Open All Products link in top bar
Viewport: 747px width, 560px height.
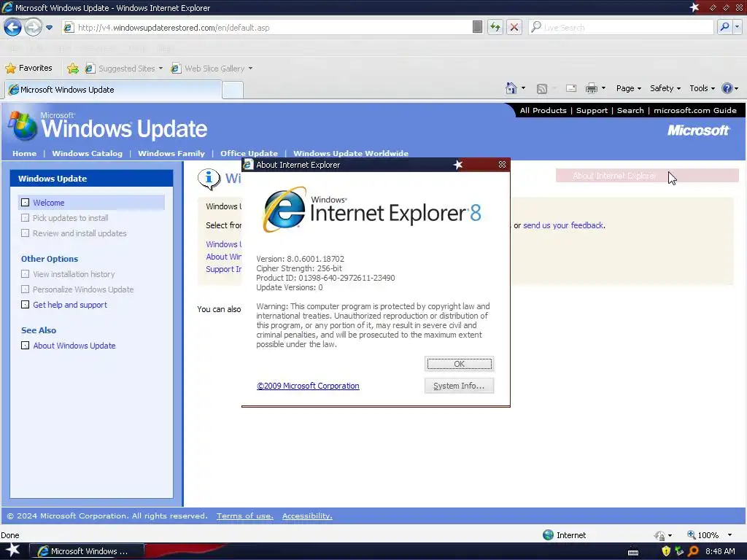[x=543, y=111]
